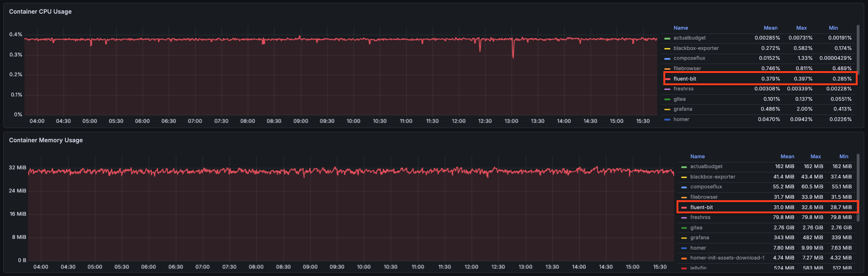This screenshot has height=276, width=868.
Task: Click blackbox-exporter color swatch in CPU Usage legend
Action: tap(667, 49)
